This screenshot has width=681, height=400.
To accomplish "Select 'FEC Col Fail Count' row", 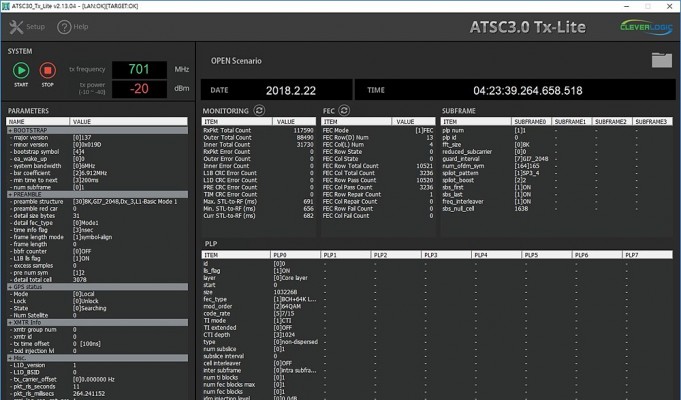I will click(378, 216).
